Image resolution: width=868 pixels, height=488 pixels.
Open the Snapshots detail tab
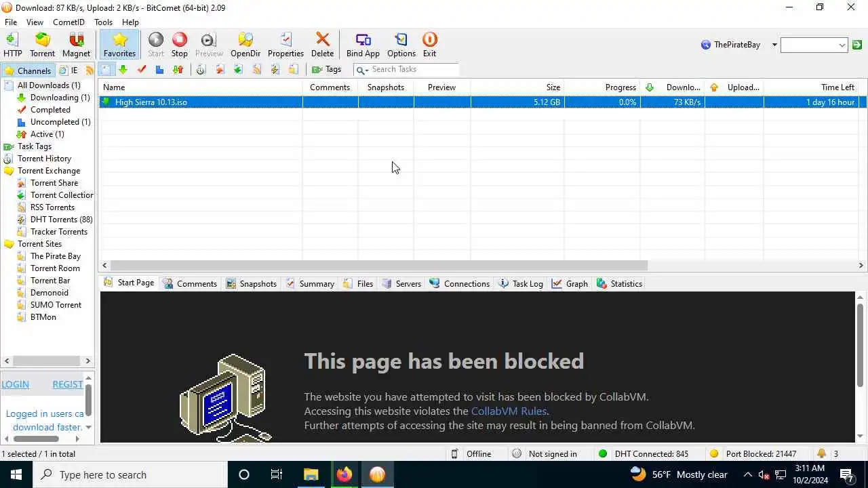pos(251,283)
